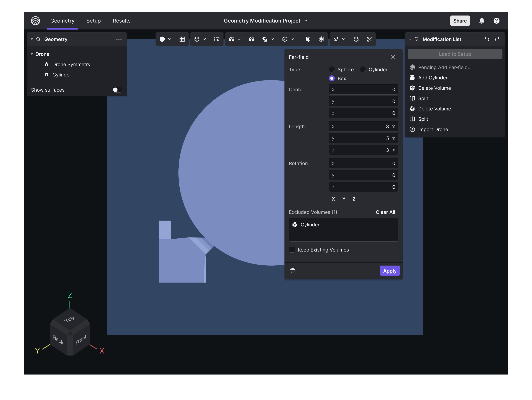Check Keep Existing Volumes
This screenshot has width=532, height=400.
292,249
